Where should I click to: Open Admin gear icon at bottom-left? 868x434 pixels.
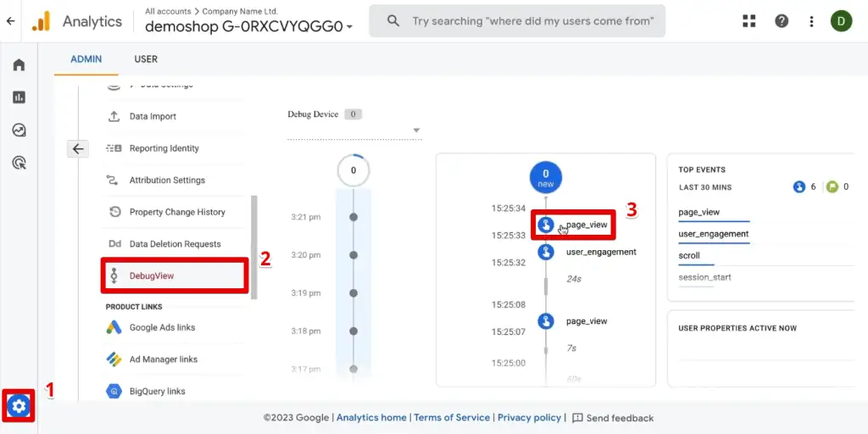pyautogui.click(x=19, y=407)
